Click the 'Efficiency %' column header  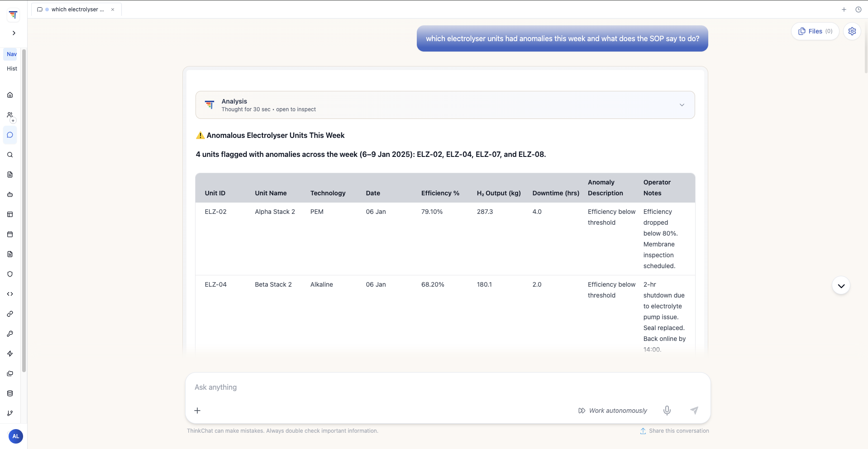(x=440, y=193)
